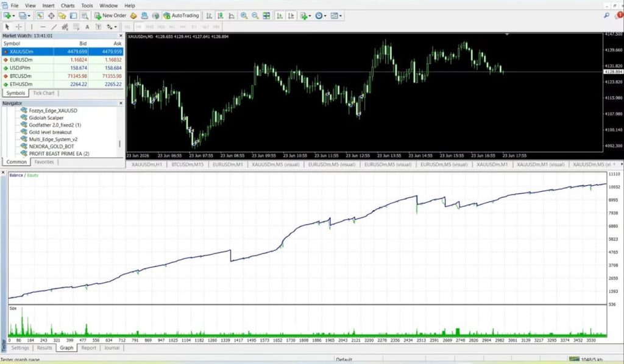Close the Market Watch panel
Image resolution: width=624 pixels, height=364 pixels.
(121, 36)
